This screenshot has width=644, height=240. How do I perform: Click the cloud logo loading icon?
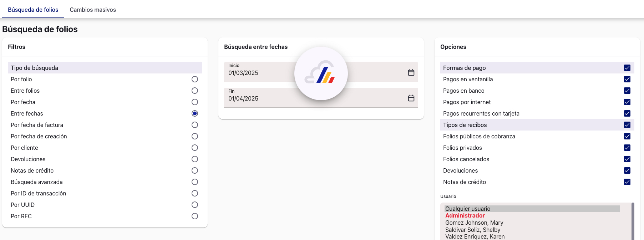click(x=321, y=73)
